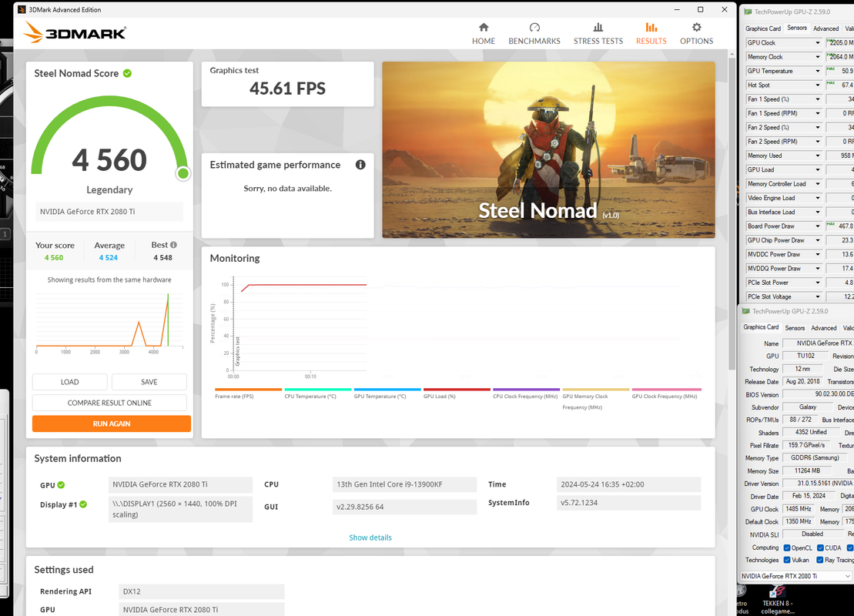
Task: Click the 3DMark logo
Action: click(x=75, y=32)
